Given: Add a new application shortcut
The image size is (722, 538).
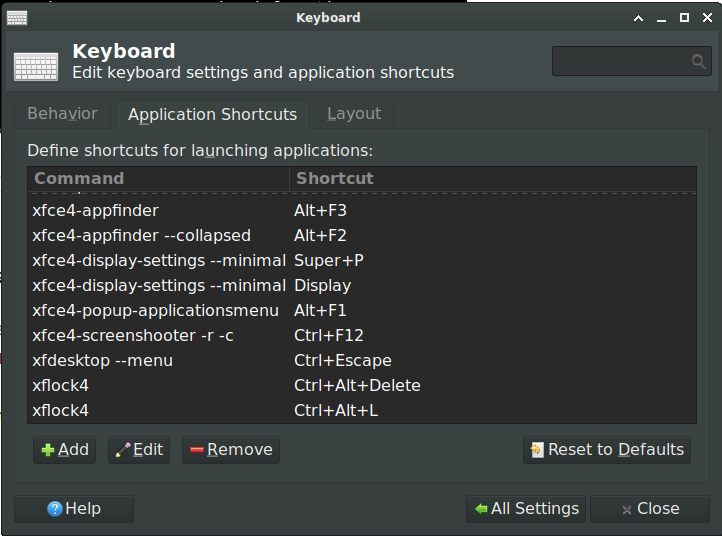Looking at the screenshot, I should pyautogui.click(x=64, y=450).
